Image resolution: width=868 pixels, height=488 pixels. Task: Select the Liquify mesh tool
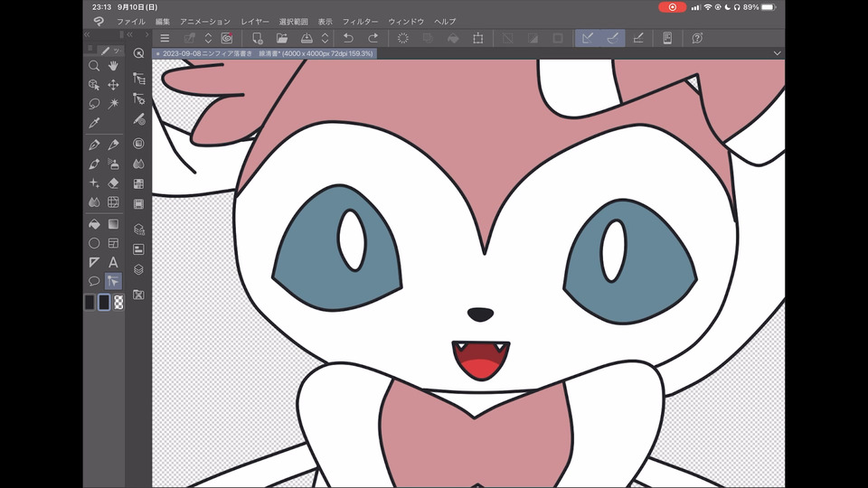(113, 202)
